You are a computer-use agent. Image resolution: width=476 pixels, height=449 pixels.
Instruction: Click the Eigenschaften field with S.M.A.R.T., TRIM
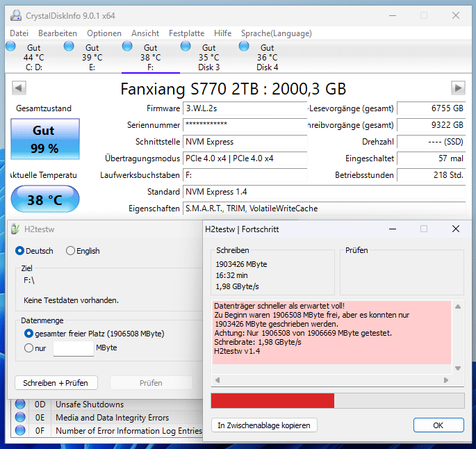[x=325, y=209]
